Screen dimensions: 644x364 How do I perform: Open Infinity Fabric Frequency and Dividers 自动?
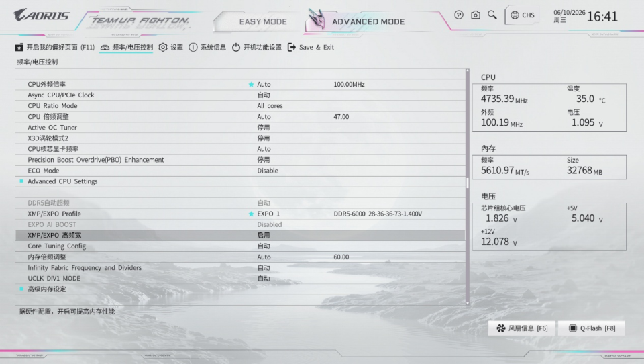tap(264, 268)
